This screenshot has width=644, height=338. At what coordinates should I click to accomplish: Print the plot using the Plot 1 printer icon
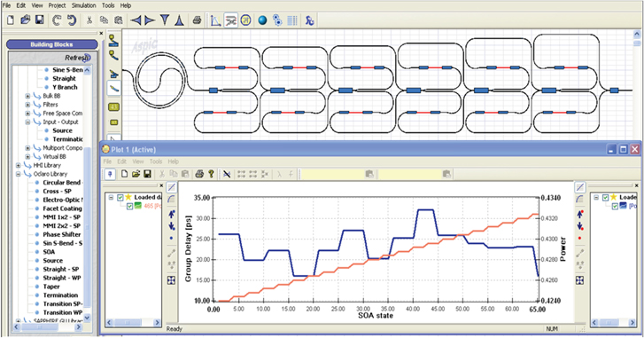(199, 174)
